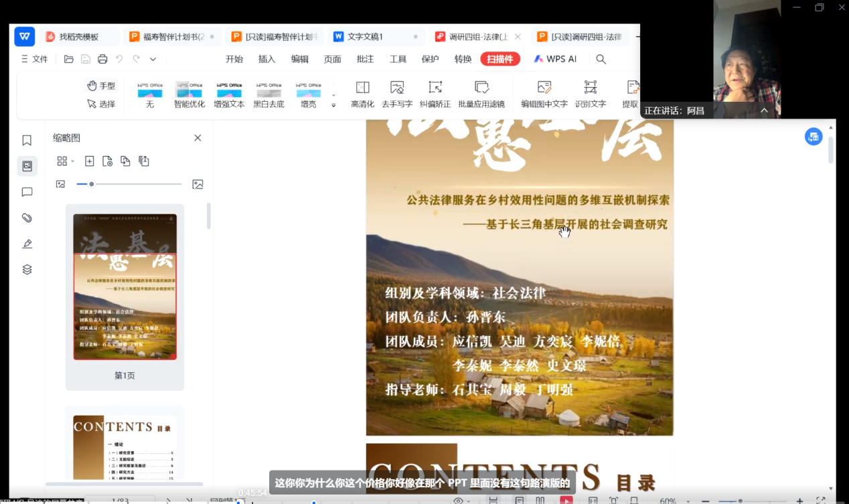The image size is (849, 504).
Task: Expand the quick access toolbar chevron
Action: 153,59
